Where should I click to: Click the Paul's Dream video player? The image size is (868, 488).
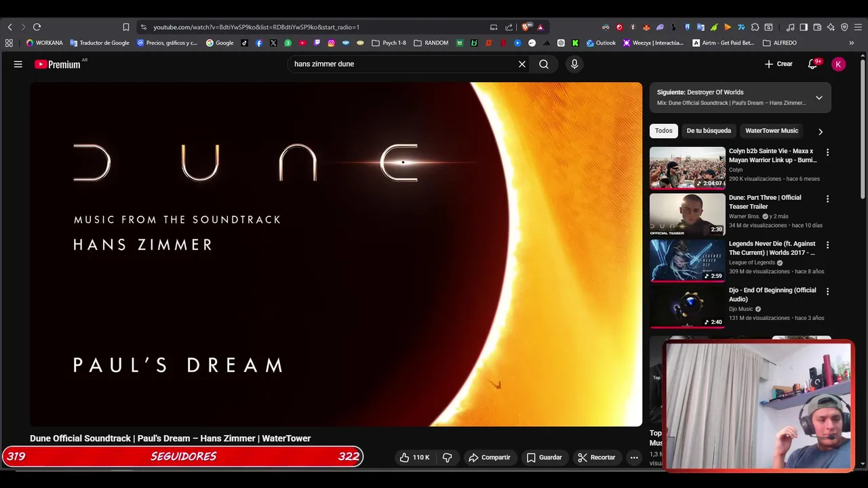(x=336, y=254)
